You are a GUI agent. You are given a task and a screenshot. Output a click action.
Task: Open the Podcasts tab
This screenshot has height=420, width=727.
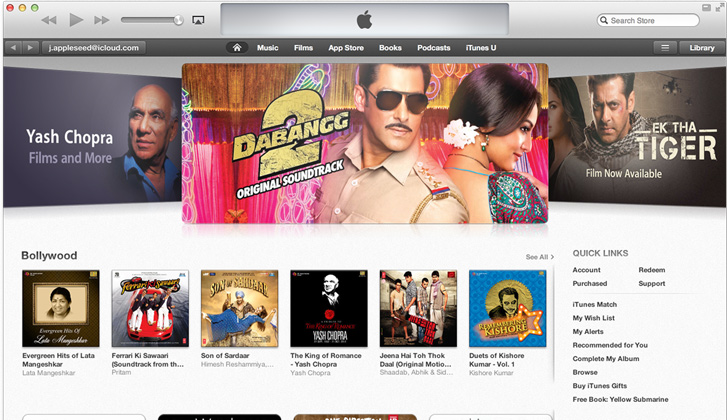pos(433,48)
